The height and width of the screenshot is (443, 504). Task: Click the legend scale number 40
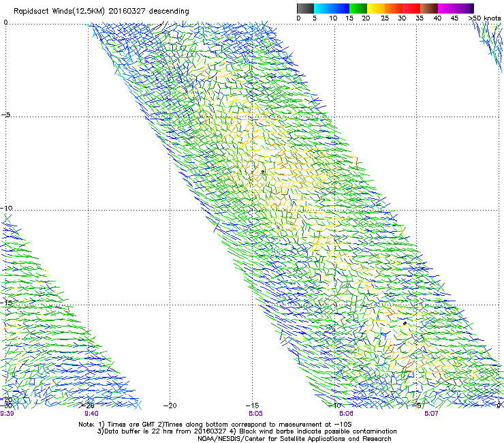pyautogui.click(x=437, y=18)
